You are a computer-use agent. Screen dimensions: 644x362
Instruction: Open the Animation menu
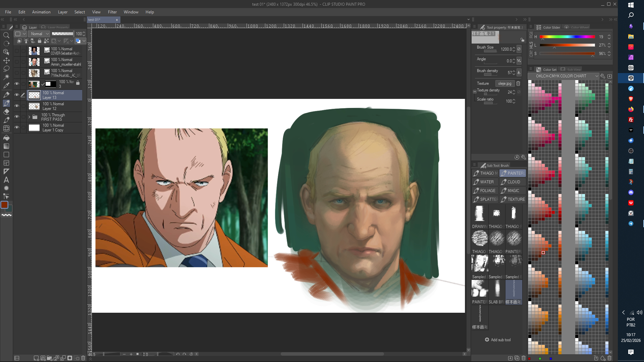41,12
